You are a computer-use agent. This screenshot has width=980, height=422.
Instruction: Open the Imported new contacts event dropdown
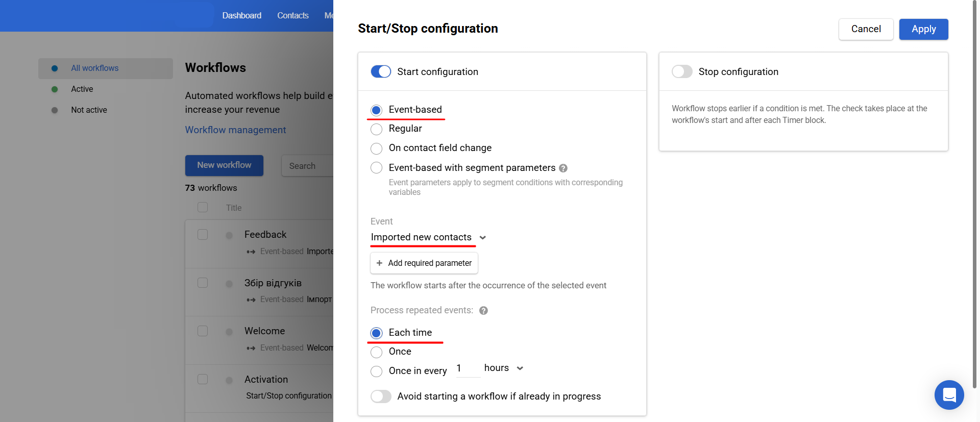coord(428,237)
